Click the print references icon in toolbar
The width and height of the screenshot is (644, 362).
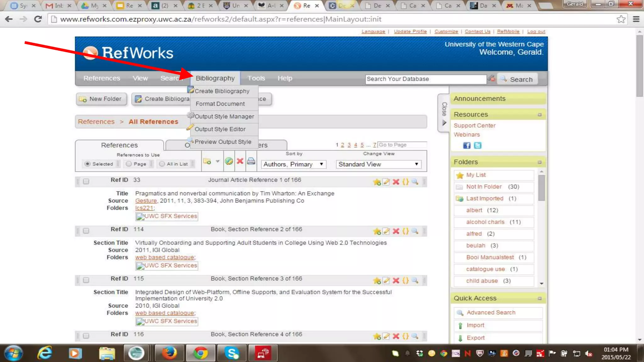click(x=251, y=161)
